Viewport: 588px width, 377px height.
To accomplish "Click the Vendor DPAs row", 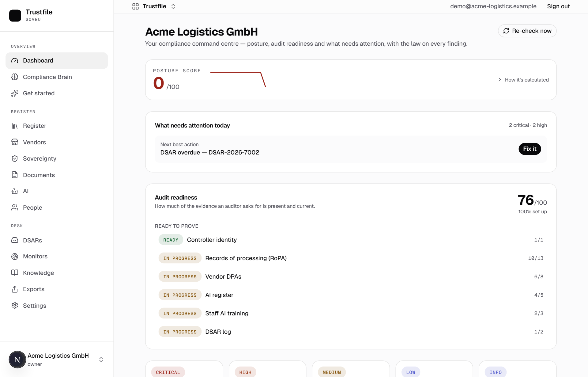I will click(x=351, y=277).
